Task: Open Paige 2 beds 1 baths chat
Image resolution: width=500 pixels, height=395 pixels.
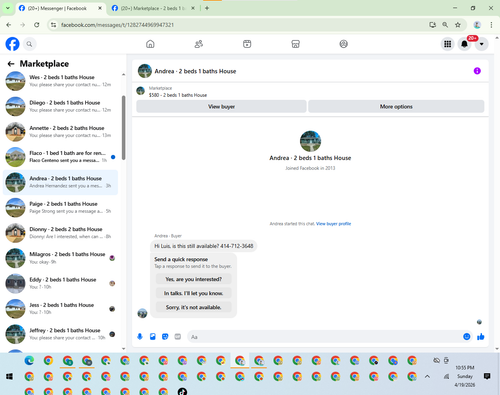Action: (60, 207)
